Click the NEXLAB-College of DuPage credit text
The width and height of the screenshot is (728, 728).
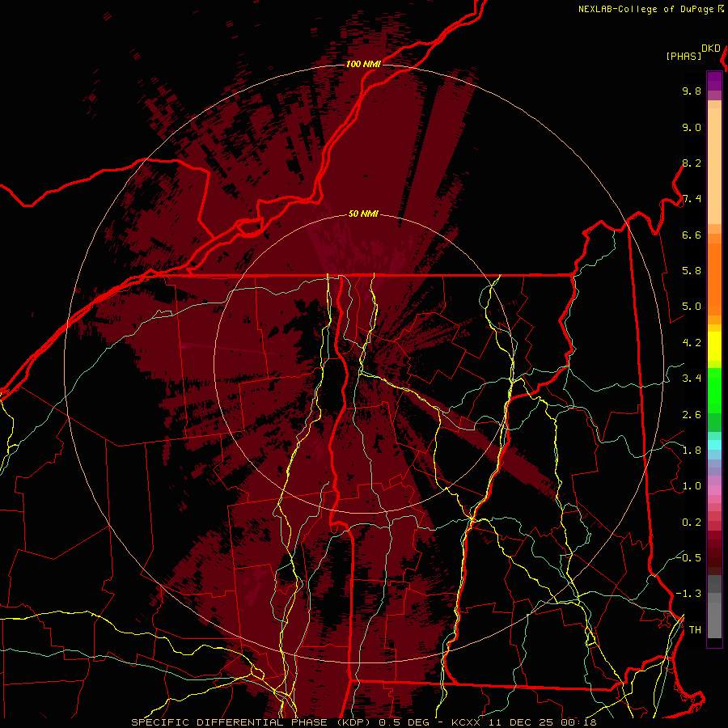click(x=645, y=9)
